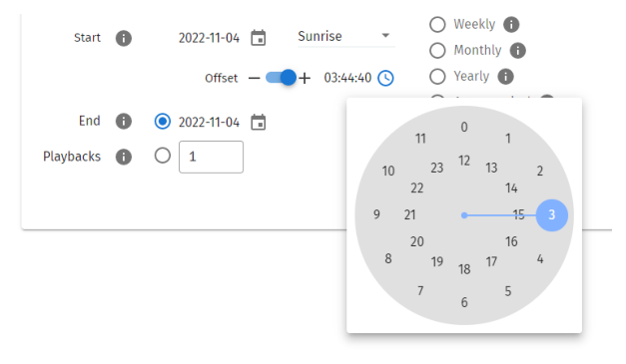Pick hour 12 on the inner ring
626x364 pixels.
[464, 161]
